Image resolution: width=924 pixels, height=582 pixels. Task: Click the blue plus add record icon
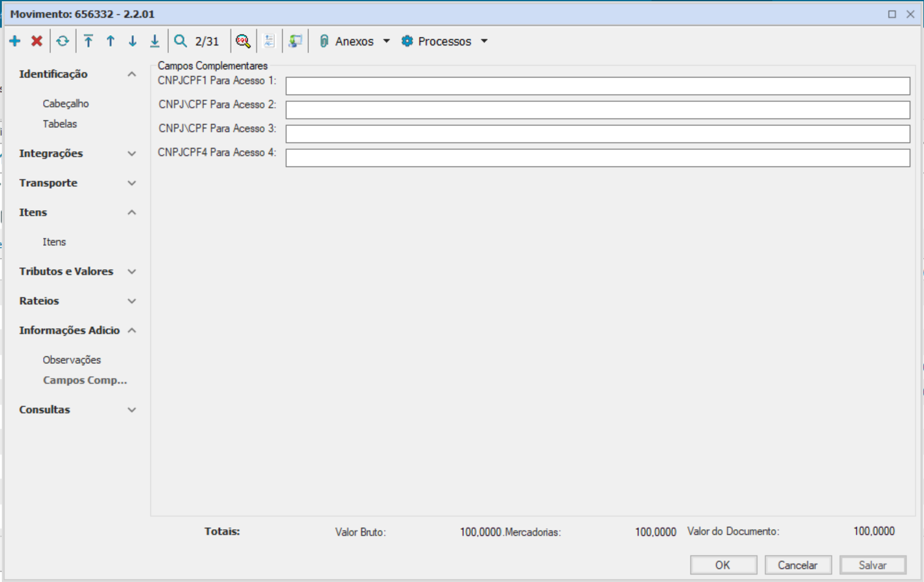point(15,41)
